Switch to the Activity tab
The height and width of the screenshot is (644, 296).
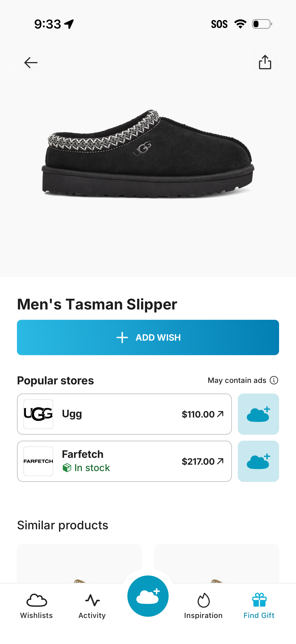coord(92,606)
